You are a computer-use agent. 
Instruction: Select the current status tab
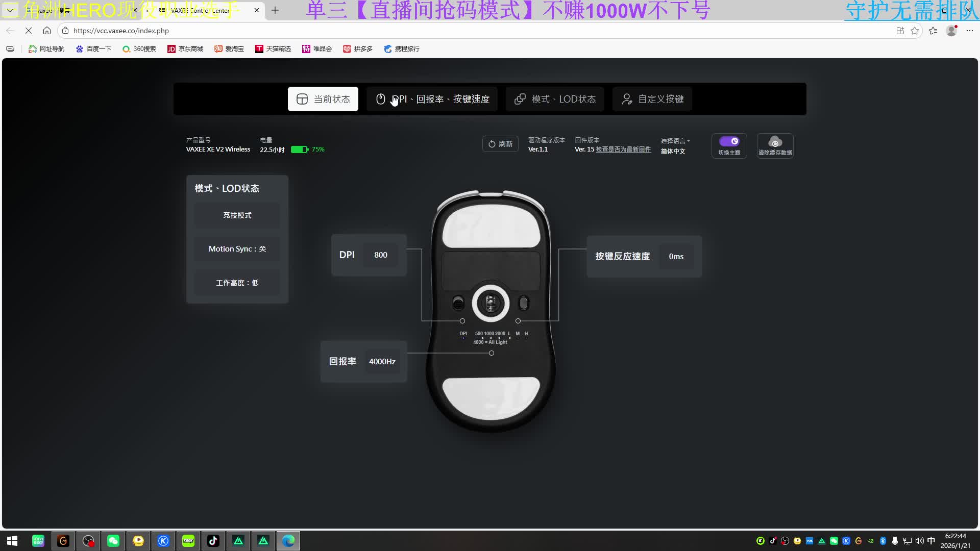[323, 99]
